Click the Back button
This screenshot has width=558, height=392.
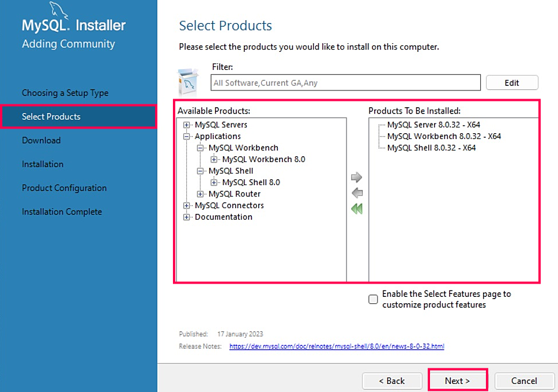click(392, 380)
